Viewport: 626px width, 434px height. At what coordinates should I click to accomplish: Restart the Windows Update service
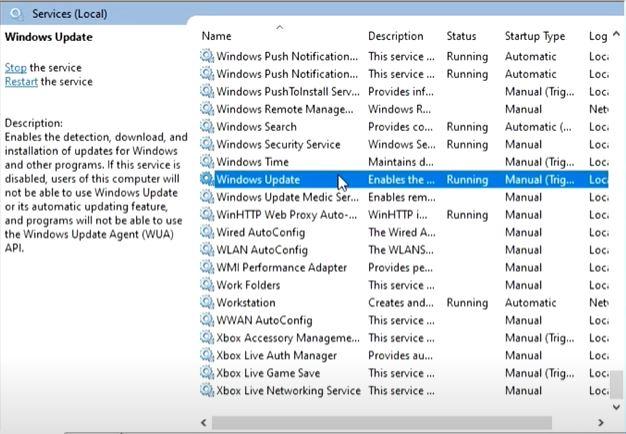(21, 81)
